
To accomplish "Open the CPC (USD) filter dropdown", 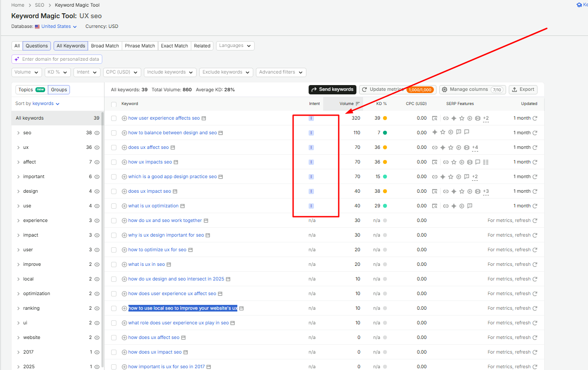I will (x=122, y=72).
